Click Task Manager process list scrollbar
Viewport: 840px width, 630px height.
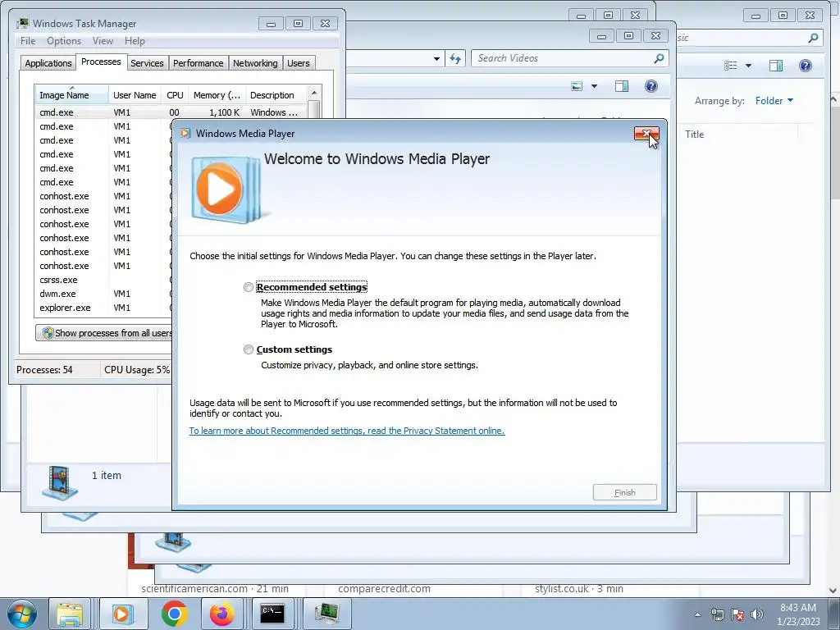click(314, 103)
